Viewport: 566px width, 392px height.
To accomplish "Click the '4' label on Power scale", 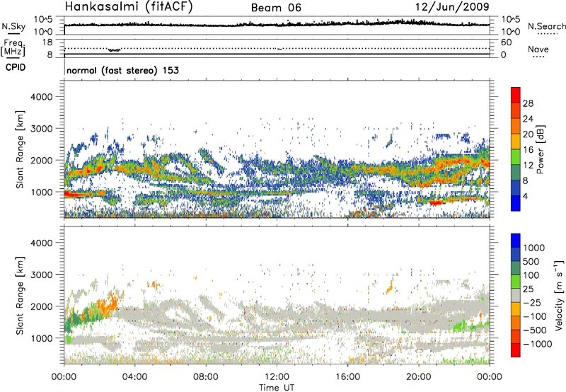I will (x=526, y=196).
